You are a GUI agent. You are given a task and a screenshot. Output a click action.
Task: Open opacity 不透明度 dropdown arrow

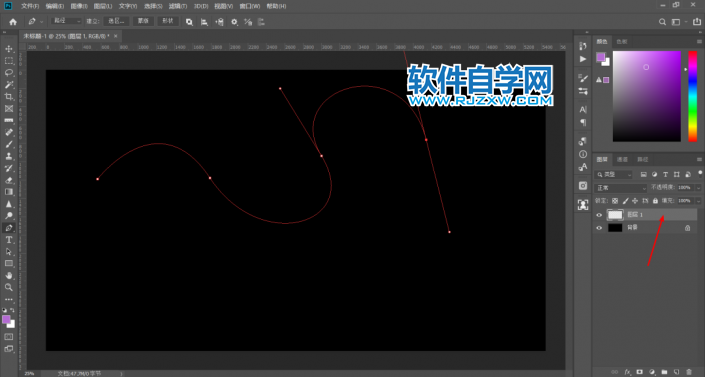click(698, 188)
